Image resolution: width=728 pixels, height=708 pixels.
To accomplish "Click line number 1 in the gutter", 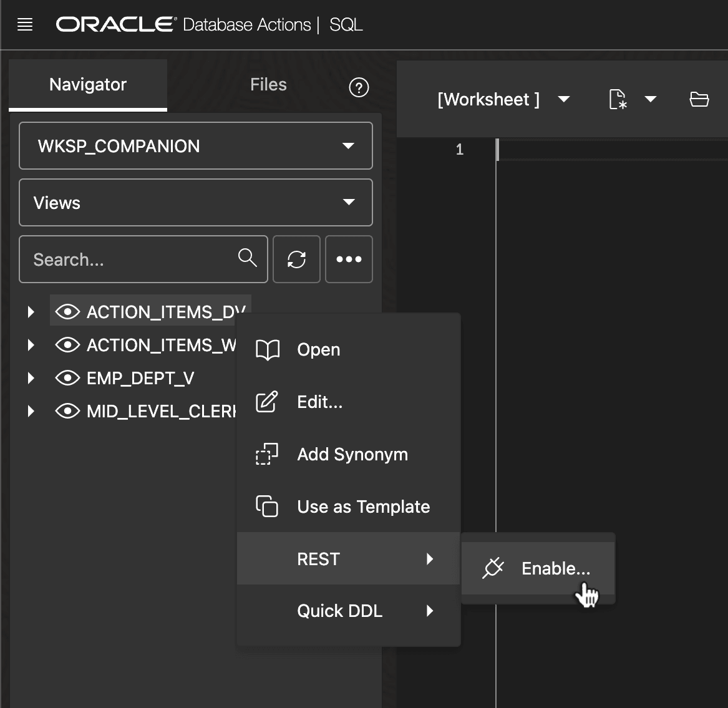I will (x=460, y=150).
